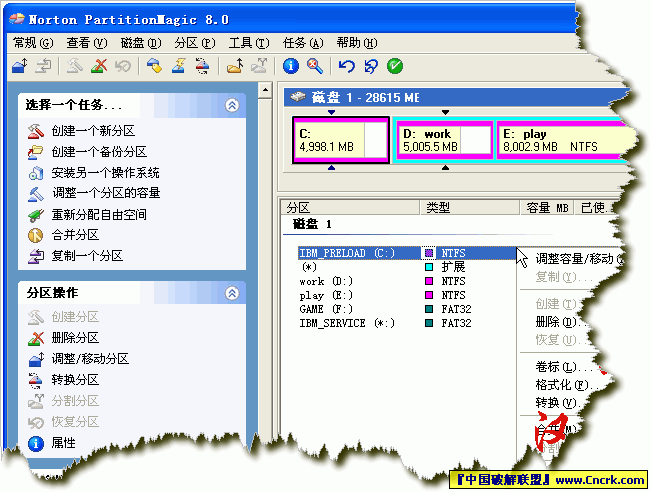This screenshot has height=492, width=651.
Task: Open the 工具(T) menu
Action: (249, 43)
